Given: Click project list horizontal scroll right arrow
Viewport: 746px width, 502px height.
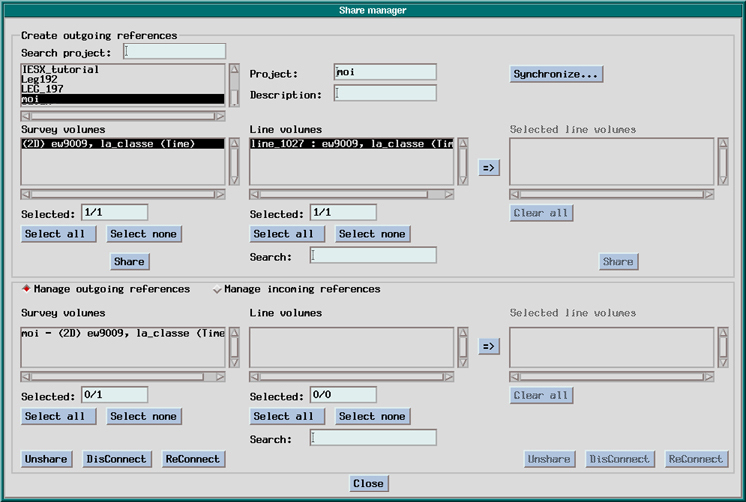Looking at the screenshot, I should tap(220, 116).
